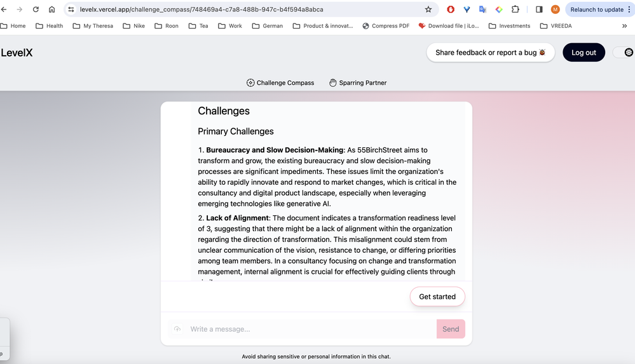Expand the hidden bookmarks overflow chevron

(624, 26)
